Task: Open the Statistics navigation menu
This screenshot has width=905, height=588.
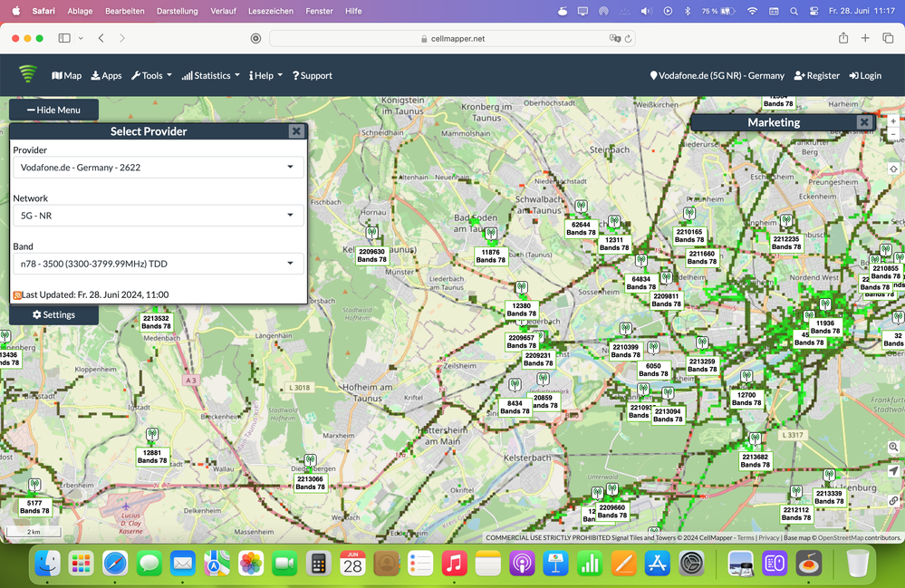Action: coord(211,76)
